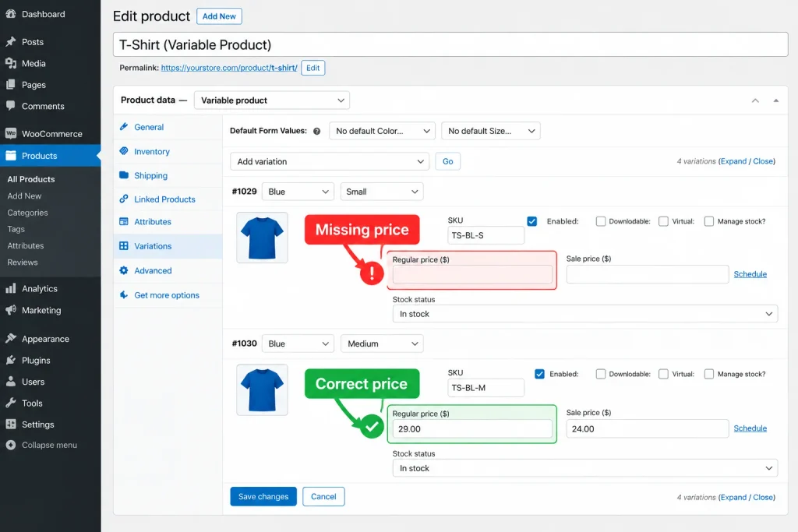Click the Attributes tab list icon

point(124,221)
